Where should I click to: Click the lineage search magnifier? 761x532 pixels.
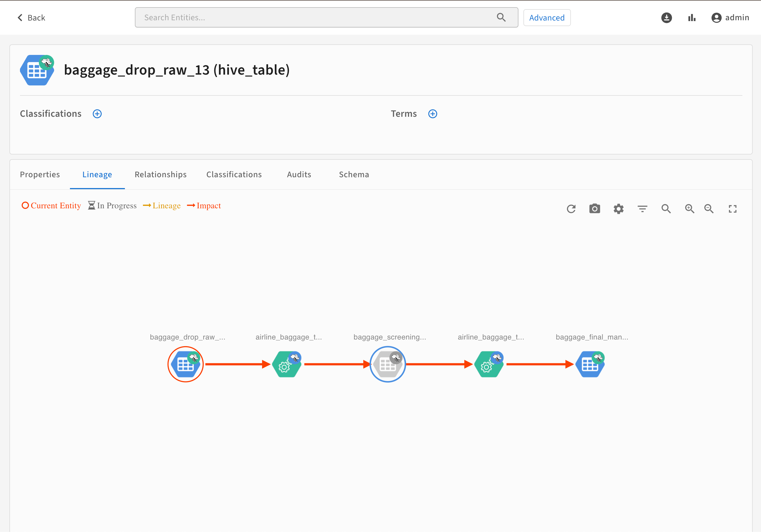(x=666, y=209)
